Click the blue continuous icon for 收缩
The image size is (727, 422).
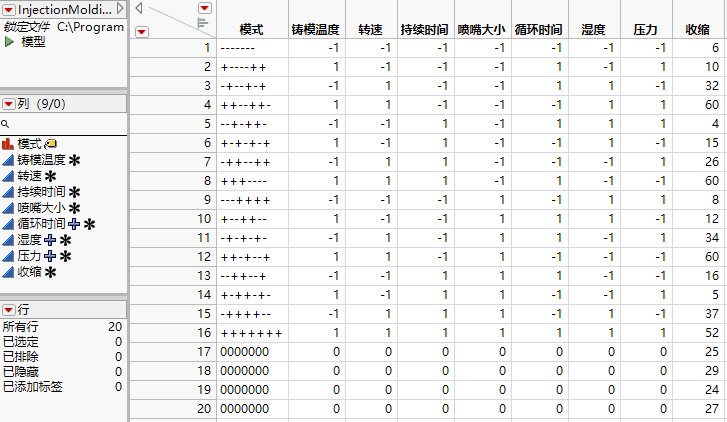coord(8,272)
